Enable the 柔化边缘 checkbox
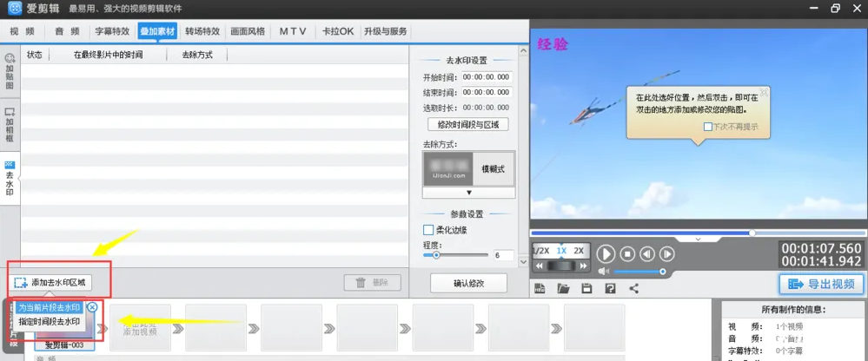This screenshot has width=868, height=361. (427, 230)
